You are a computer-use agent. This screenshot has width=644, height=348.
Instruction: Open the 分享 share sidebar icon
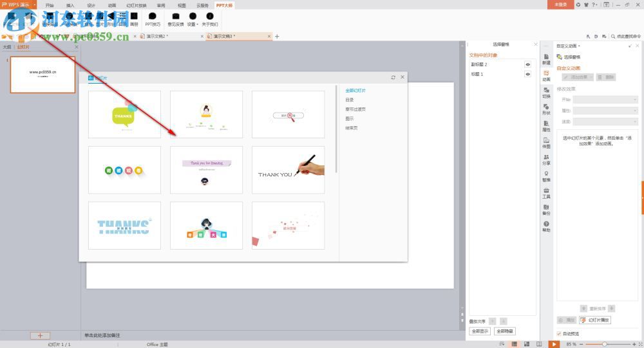tap(546, 160)
